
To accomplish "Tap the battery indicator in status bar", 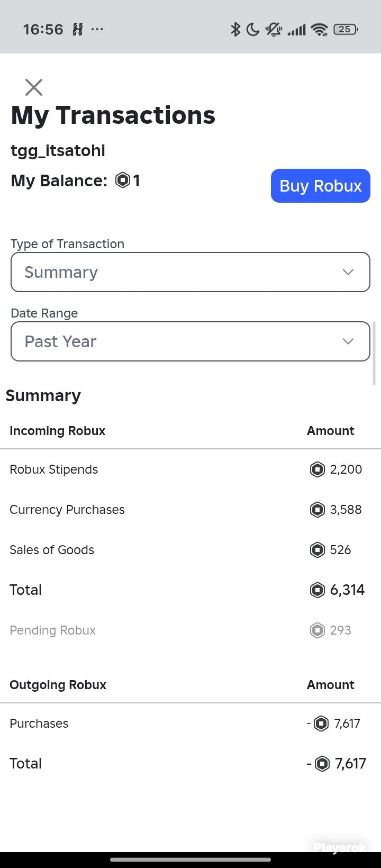I will (346, 30).
